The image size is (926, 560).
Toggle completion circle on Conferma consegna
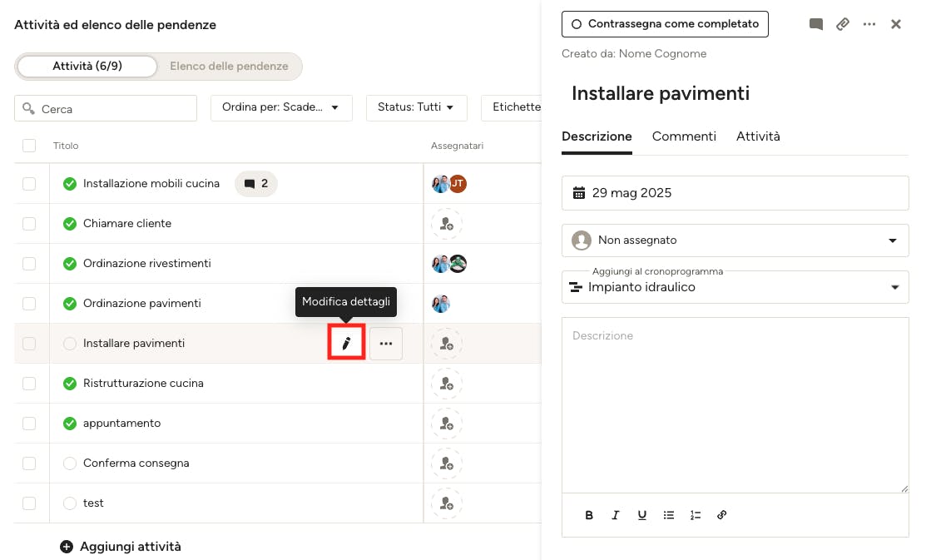point(70,463)
